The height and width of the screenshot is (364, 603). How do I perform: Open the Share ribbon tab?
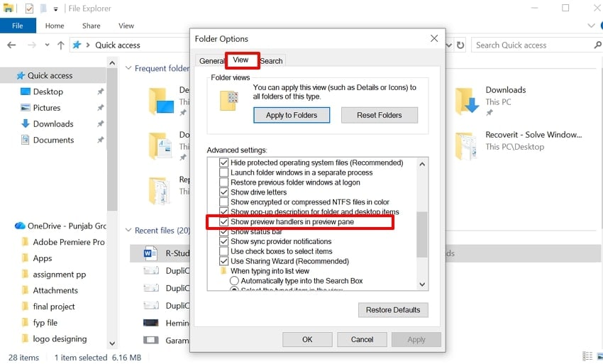point(91,26)
